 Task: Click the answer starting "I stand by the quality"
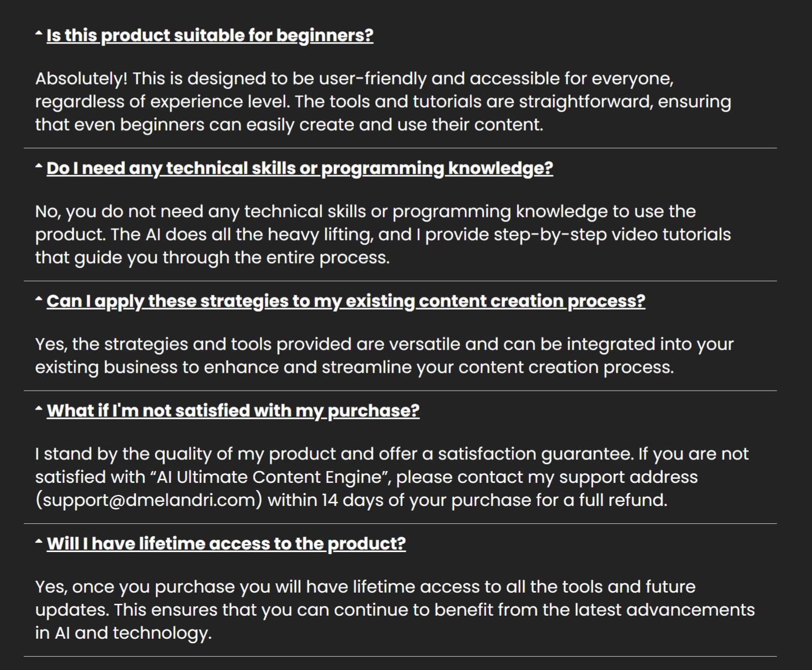pos(392,477)
